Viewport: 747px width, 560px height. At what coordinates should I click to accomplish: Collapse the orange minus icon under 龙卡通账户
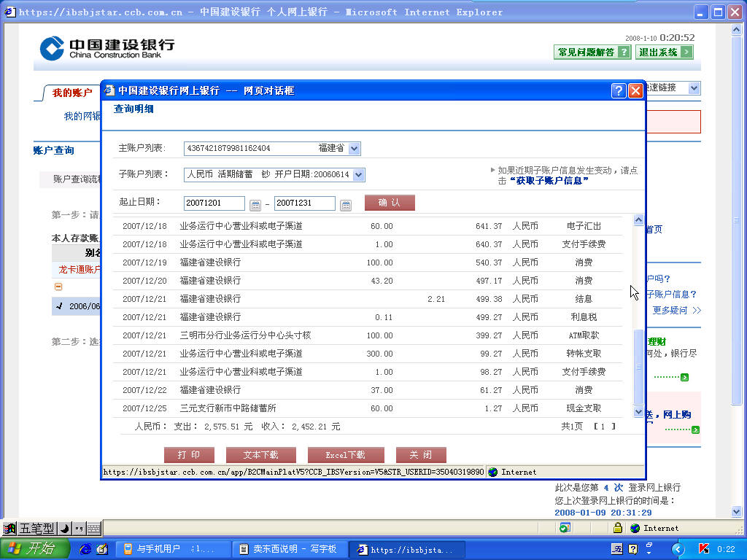[58, 287]
